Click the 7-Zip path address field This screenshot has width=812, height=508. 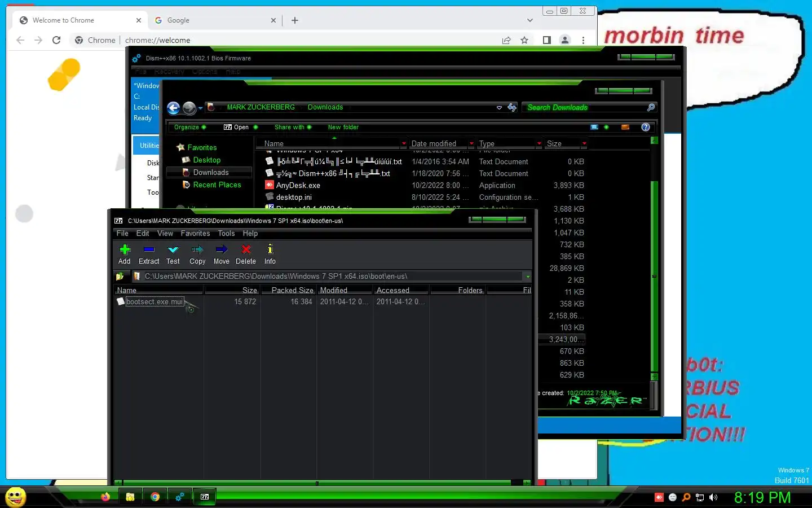point(328,277)
